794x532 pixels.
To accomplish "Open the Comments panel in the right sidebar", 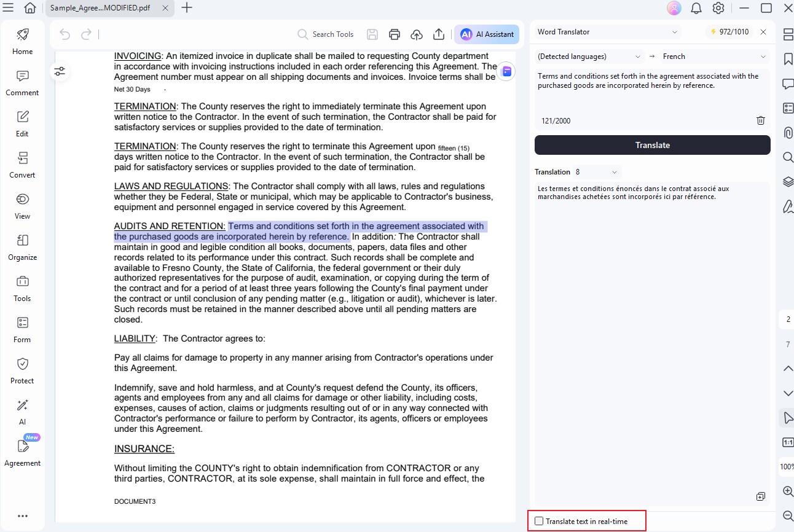I will point(788,84).
